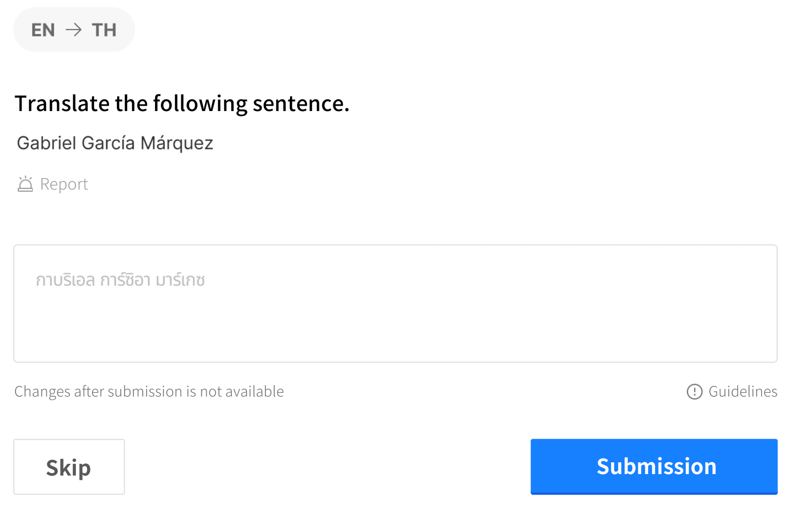Click the word "sentence." in the heading
The image size is (812, 523).
click(301, 103)
